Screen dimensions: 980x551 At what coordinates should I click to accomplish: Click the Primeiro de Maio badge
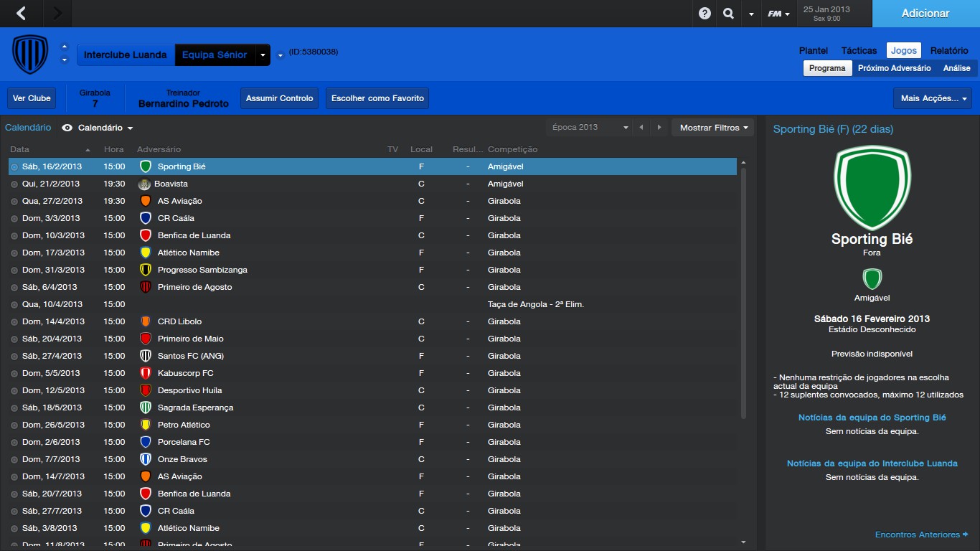point(146,339)
